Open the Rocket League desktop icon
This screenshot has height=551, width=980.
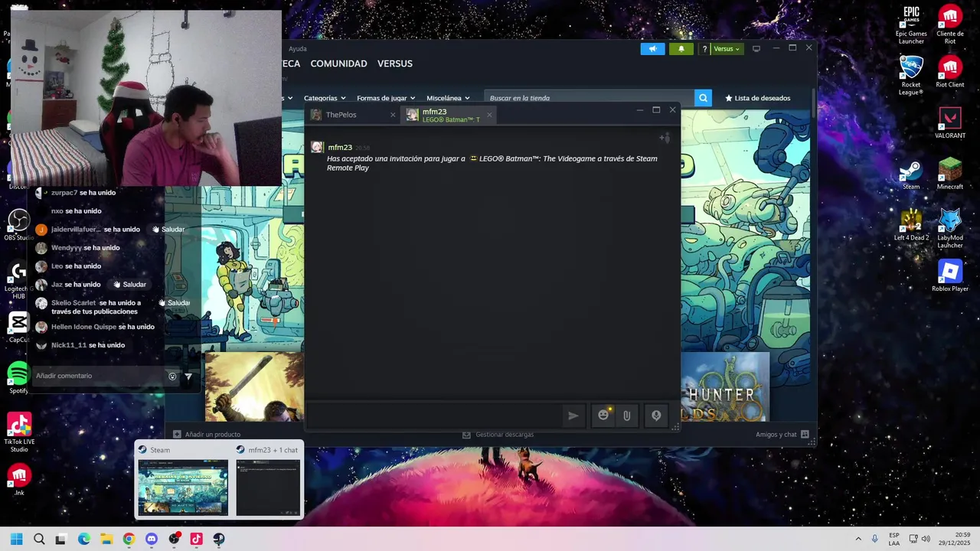point(911,77)
